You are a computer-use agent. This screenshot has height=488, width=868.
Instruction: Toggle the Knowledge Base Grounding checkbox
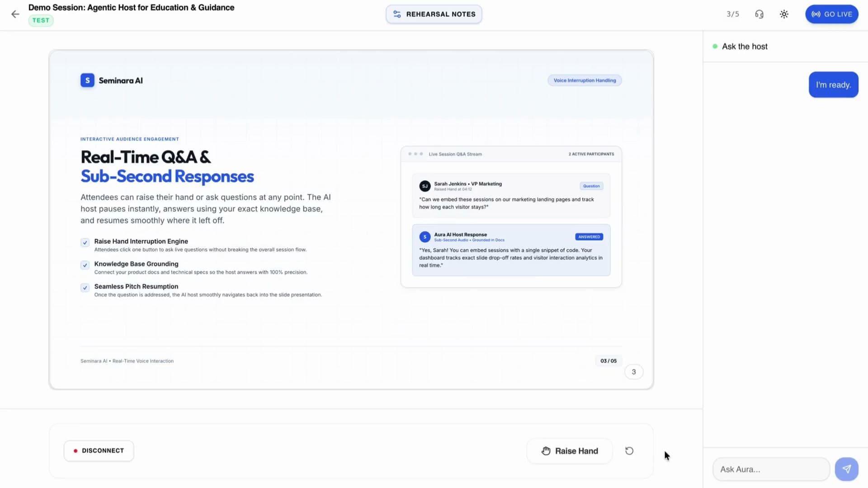click(85, 265)
